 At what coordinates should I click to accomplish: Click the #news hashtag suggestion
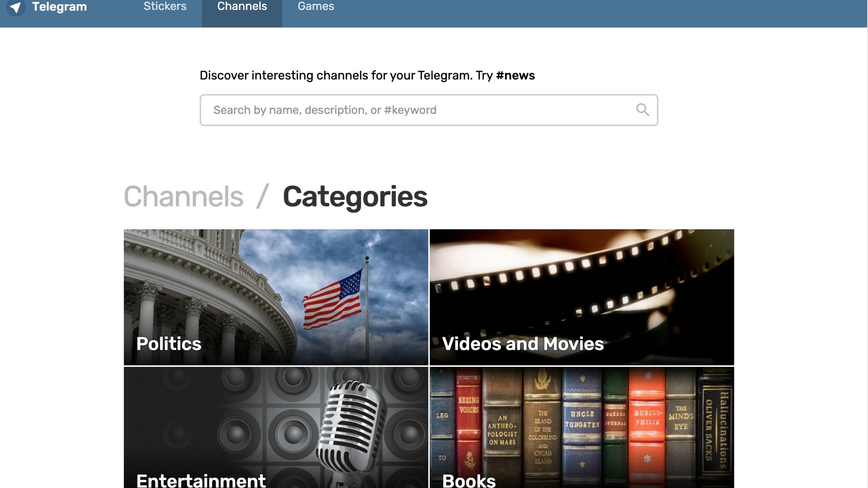pos(515,75)
